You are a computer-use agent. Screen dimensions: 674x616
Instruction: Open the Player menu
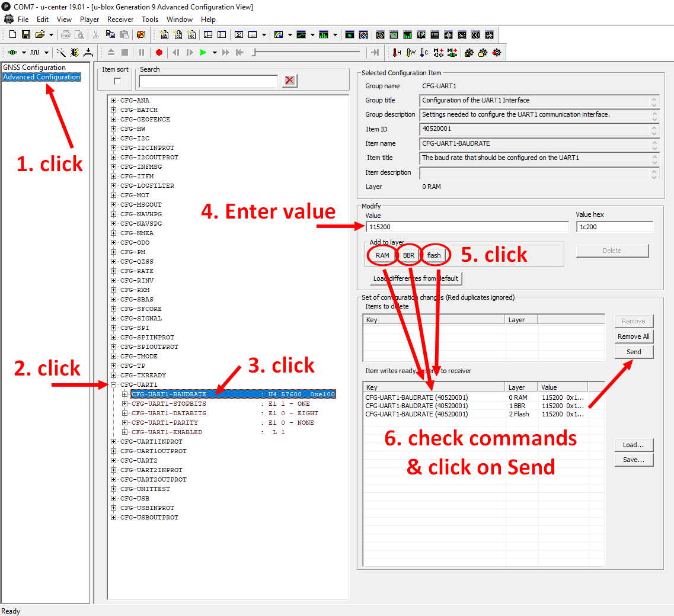pos(90,20)
